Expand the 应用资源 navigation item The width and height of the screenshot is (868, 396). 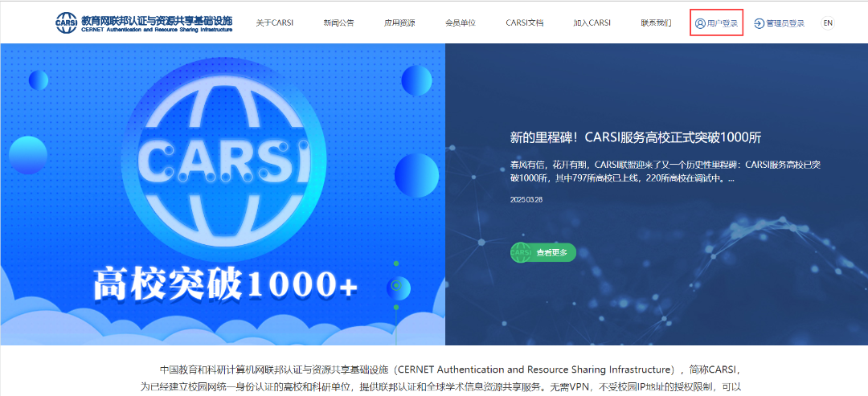tap(399, 23)
